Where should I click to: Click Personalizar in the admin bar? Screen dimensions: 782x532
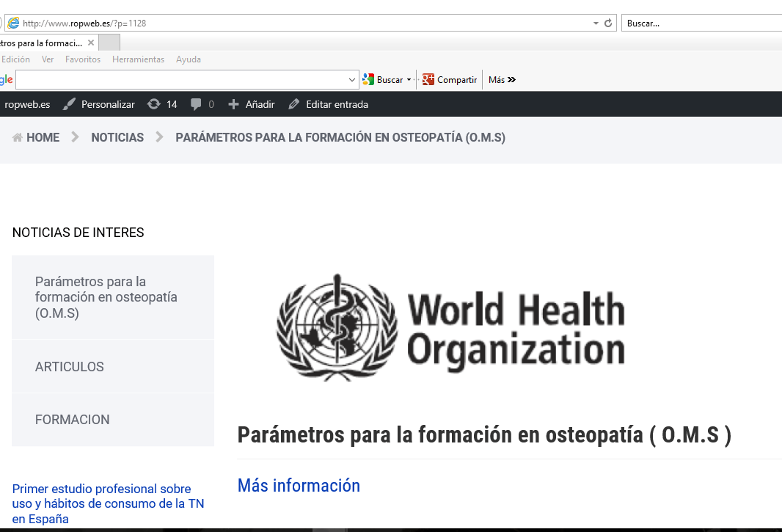point(99,104)
